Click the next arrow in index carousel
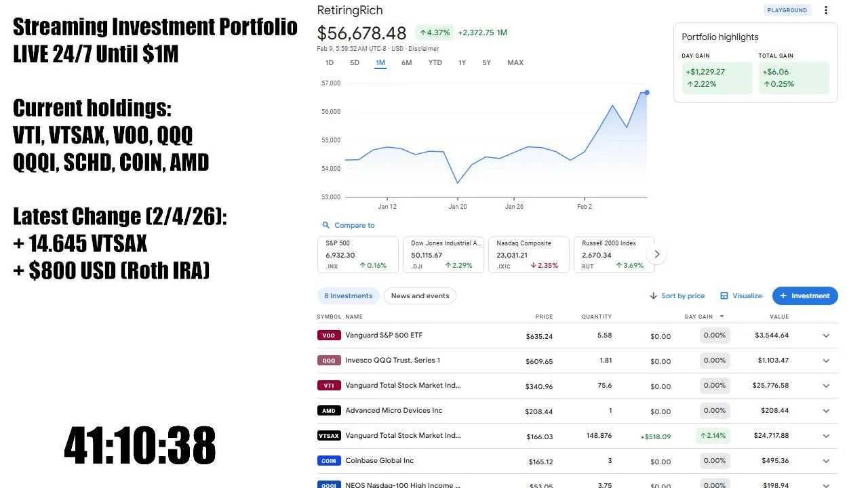 pyautogui.click(x=656, y=254)
